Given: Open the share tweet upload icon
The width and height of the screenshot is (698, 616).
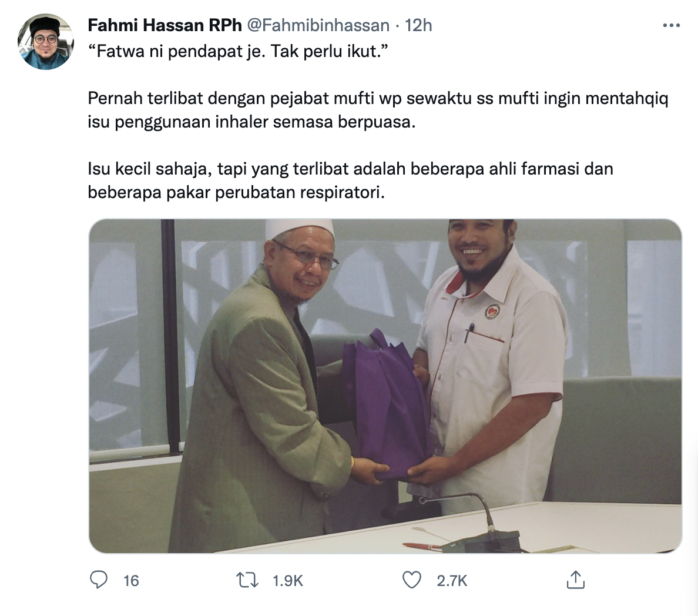Looking at the screenshot, I should point(575,580).
